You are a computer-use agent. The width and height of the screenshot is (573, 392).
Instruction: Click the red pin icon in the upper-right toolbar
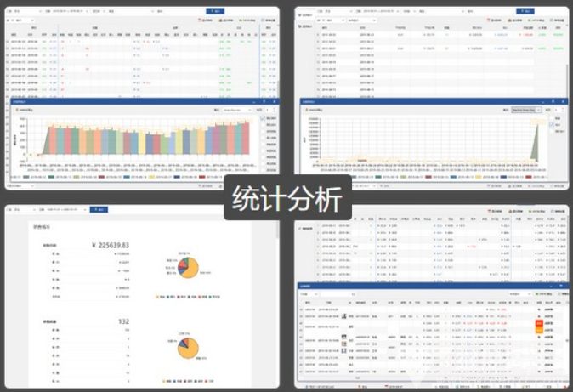pyautogui.click(x=490, y=20)
